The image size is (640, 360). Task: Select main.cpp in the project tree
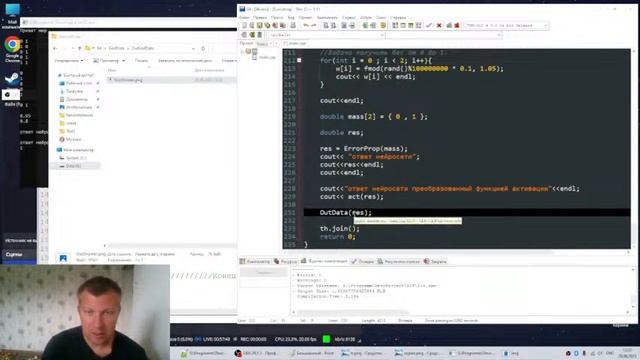coord(267,57)
